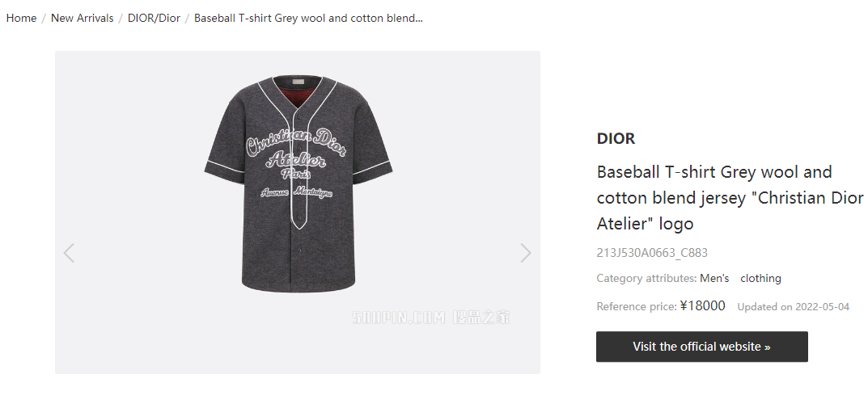Select the DIOR brand heading
The height and width of the screenshot is (404, 868).
point(616,138)
